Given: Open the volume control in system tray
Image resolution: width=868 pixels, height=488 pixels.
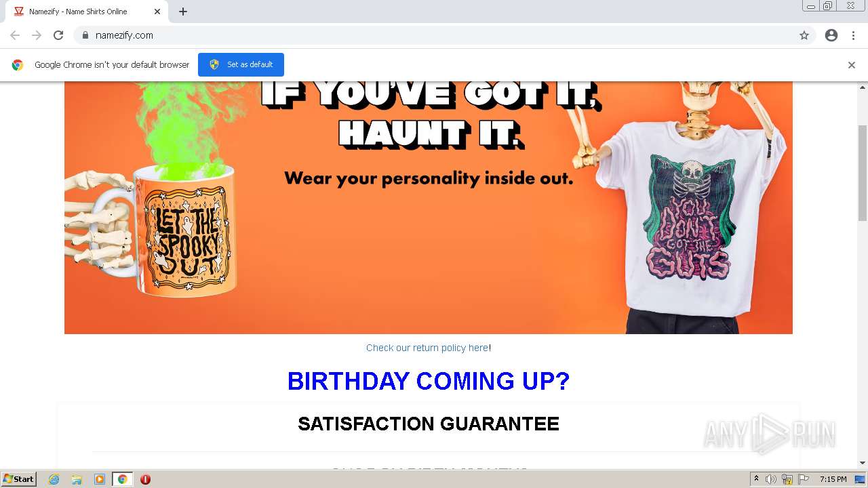Looking at the screenshot, I should (x=771, y=479).
